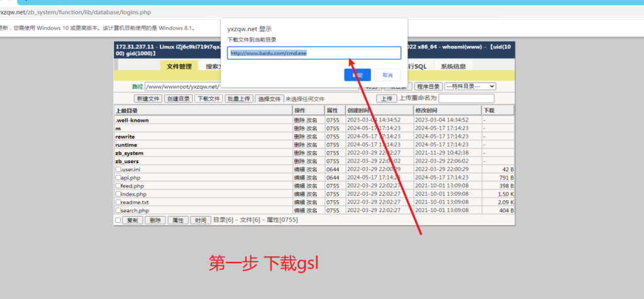The image size is (644, 299).
Task: Click the download URL text field
Action: click(x=314, y=54)
